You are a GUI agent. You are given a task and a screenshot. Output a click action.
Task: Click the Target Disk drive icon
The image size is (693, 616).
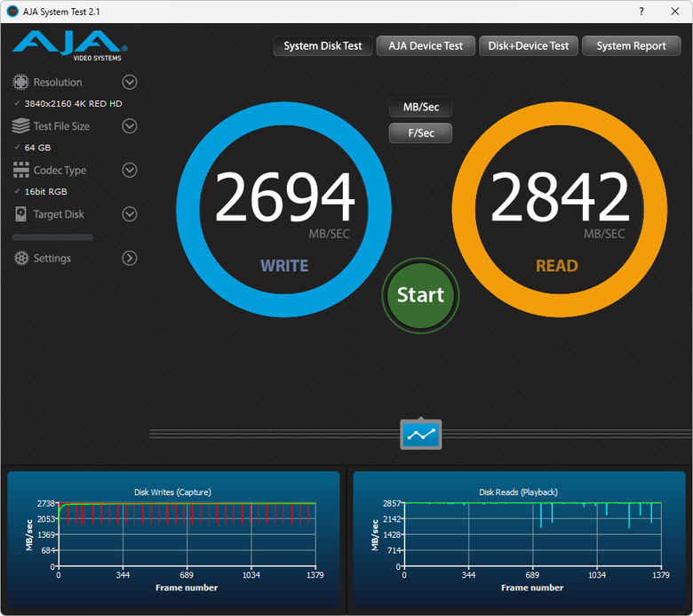pyautogui.click(x=20, y=214)
